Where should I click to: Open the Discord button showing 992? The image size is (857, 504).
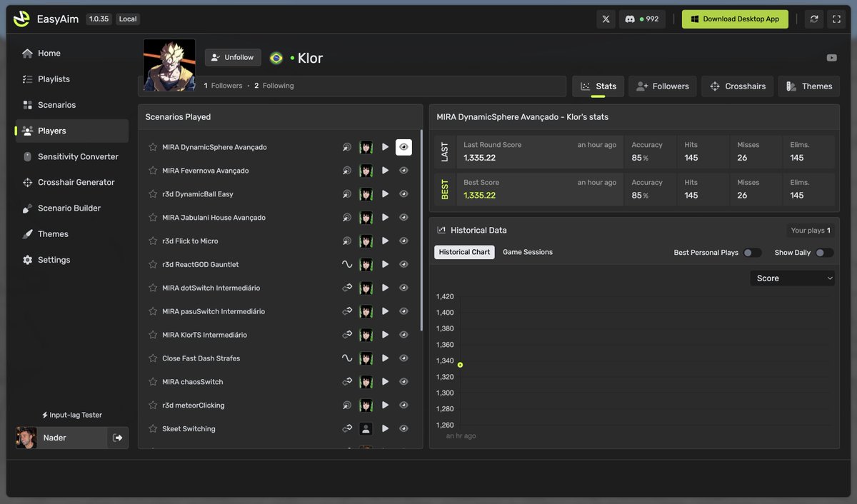point(642,19)
